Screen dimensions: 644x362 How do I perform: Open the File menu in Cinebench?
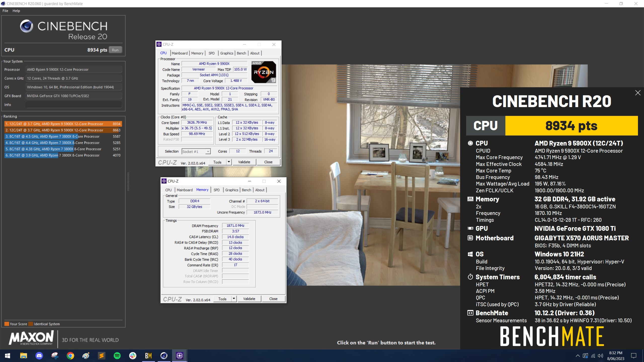(x=5, y=11)
